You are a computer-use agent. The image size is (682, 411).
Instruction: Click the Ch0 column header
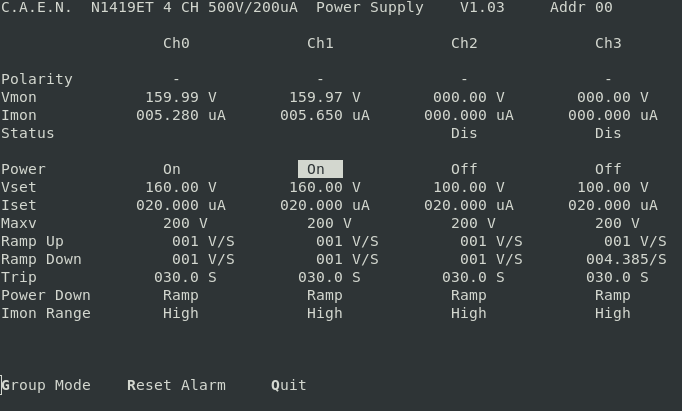tap(176, 43)
